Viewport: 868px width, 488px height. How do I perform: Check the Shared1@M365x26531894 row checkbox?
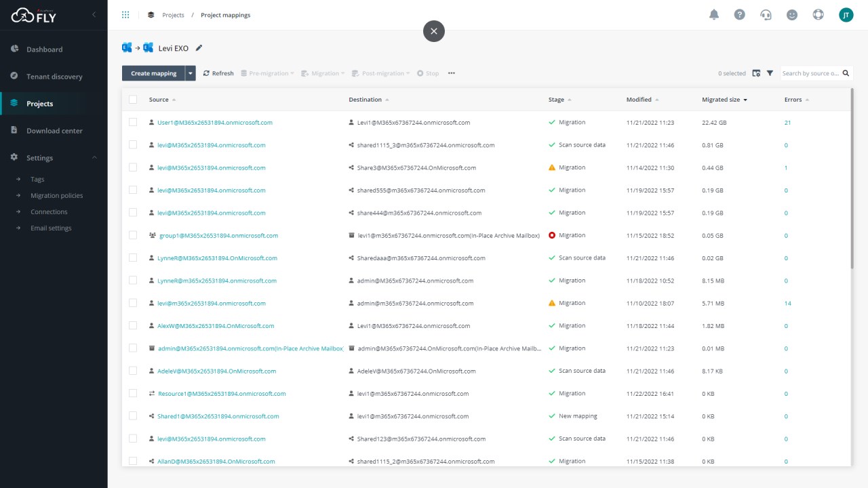click(x=133, y=416)
